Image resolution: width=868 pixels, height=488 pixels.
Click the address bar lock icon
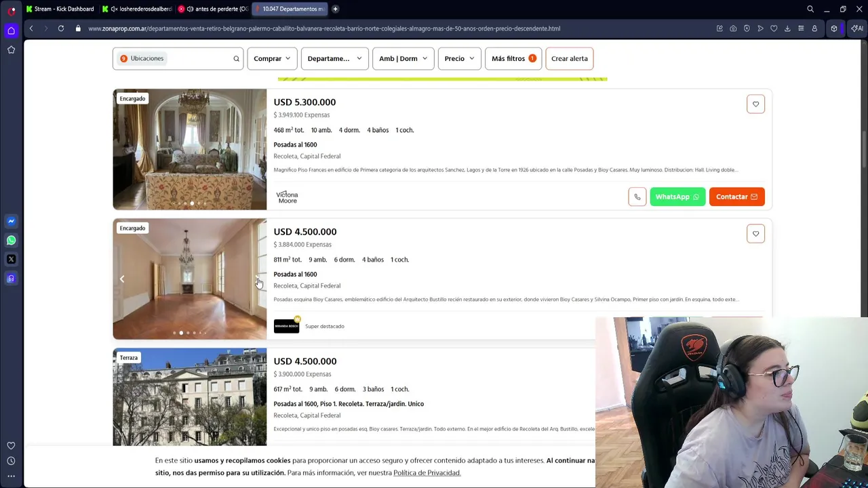[x=78, y=28]
